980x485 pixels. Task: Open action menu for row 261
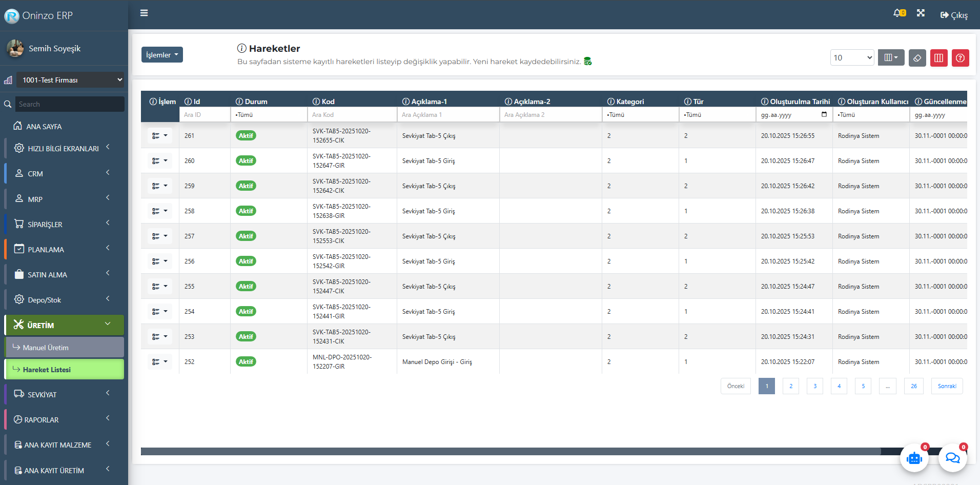pos(159,136)
